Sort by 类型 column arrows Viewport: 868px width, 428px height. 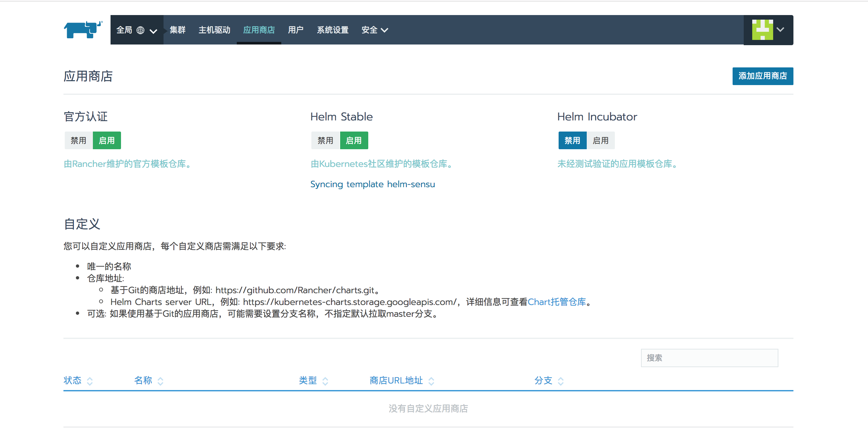click(325, 381)
